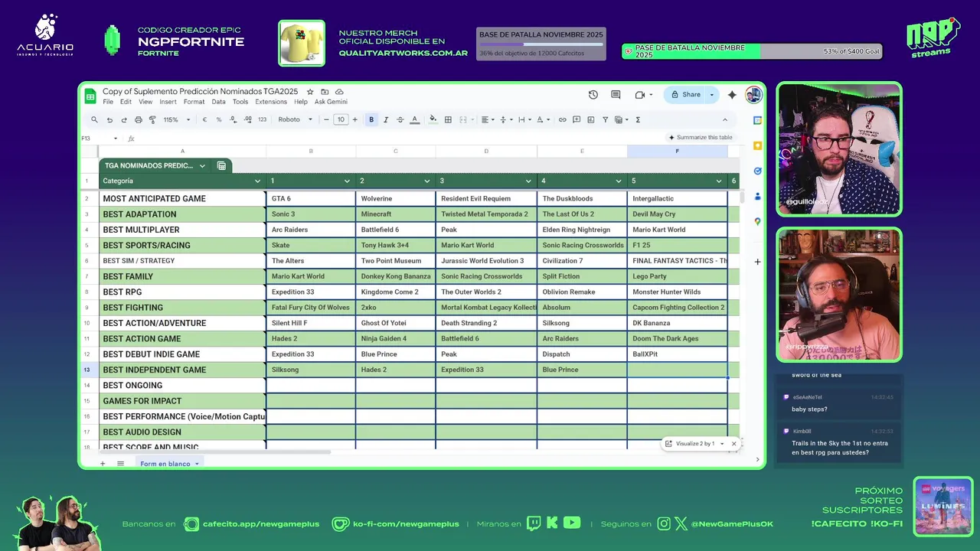Start a Meet call via camera icon

pyautogui.click(x=639, y=95)
